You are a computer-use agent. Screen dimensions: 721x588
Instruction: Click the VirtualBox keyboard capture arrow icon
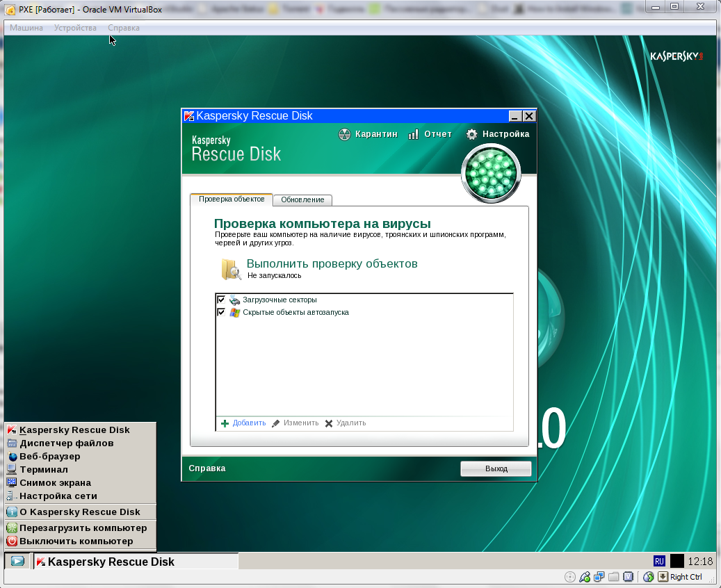coord(663,577)
